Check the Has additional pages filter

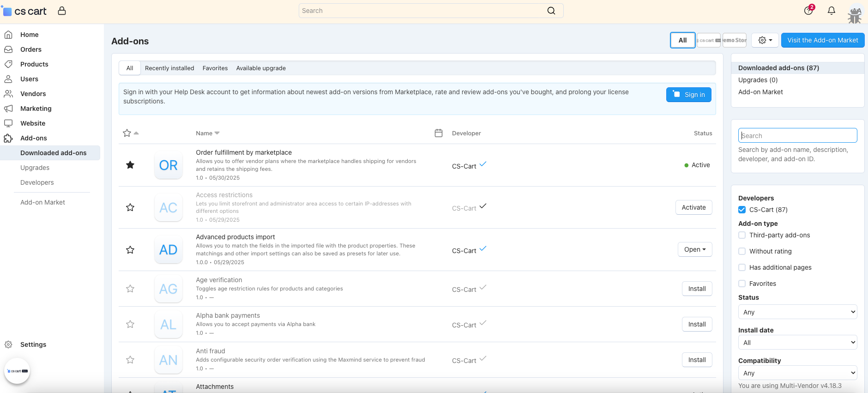point(742,267)
